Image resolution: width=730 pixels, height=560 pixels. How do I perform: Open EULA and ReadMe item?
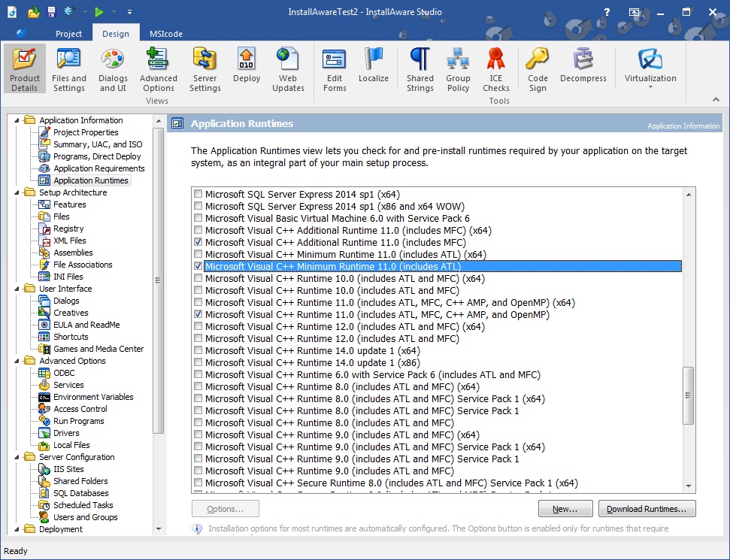(x=86, y=325)
